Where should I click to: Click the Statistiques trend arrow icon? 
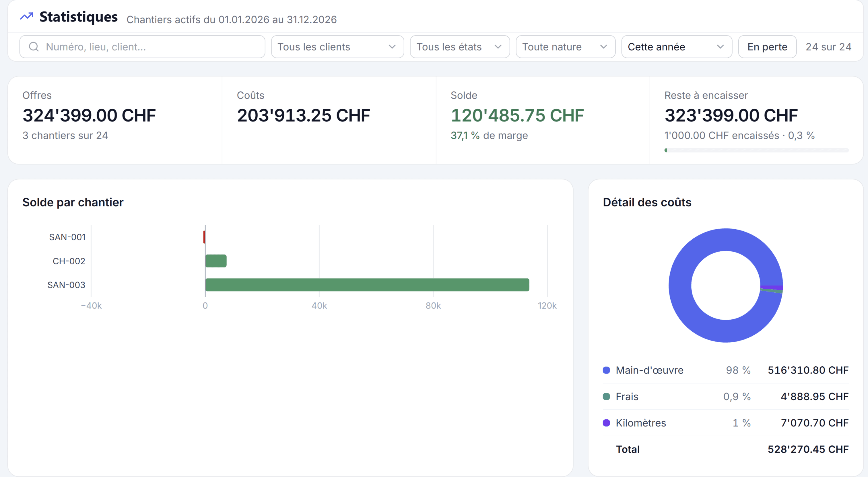click(x=27, y=16)
